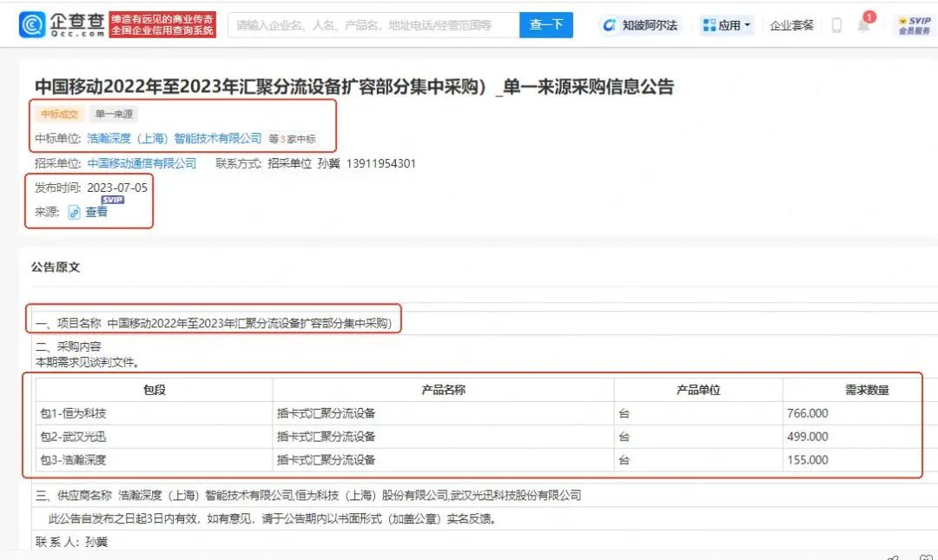Click 等3家中标 to show all winners
The height and width of the screenshot is (560, 938).
tap(291, 137)
